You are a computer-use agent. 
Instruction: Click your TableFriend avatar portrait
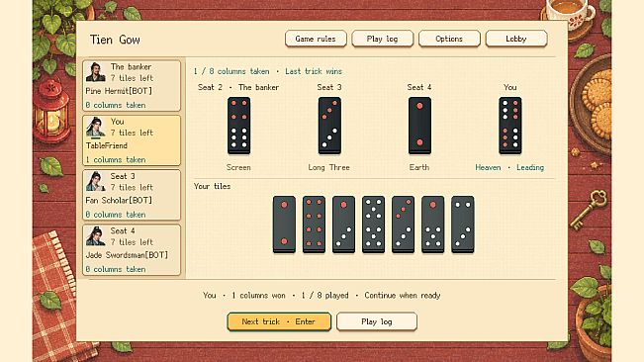pyautogui.click(x=95, y=127)
